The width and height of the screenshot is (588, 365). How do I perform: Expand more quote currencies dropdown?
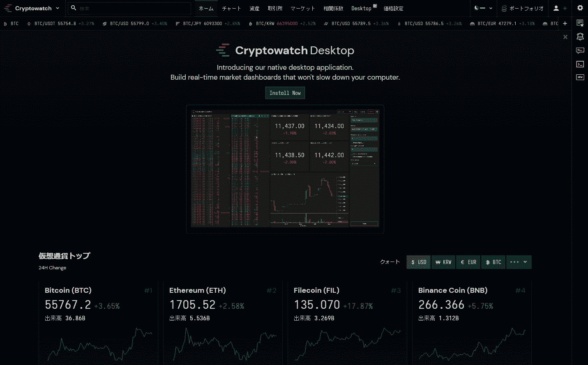coord(519,262)
